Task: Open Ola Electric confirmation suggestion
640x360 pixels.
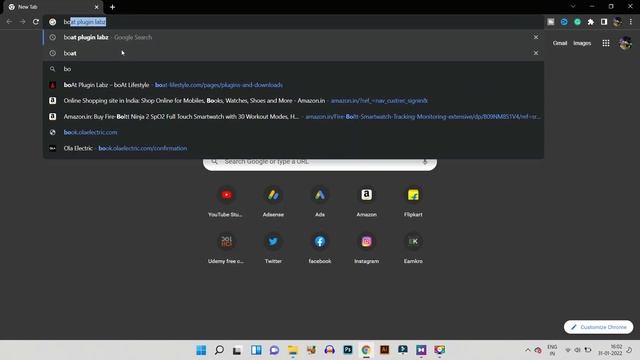Action: coord(293,148)
